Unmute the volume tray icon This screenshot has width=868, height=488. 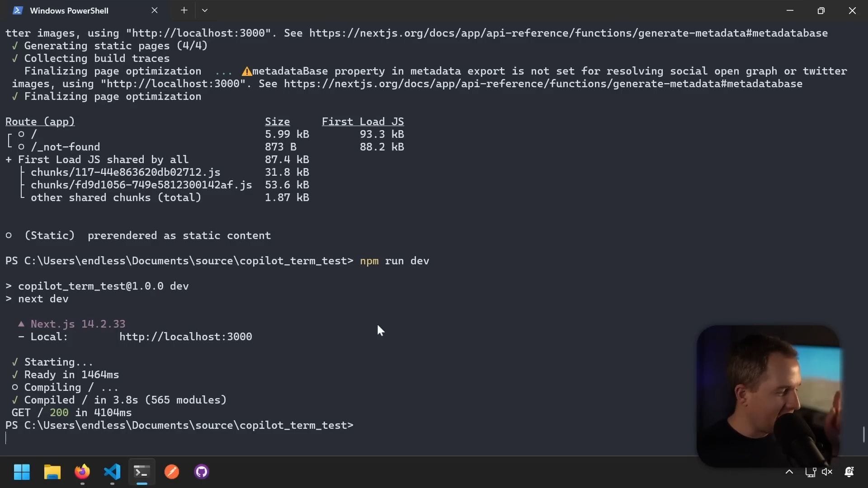[x=827, y=472]
